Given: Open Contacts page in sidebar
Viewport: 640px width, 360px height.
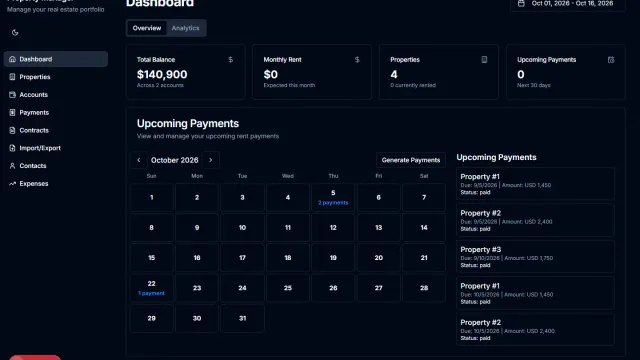Looking at the screenshot, I should coord(56,166).
